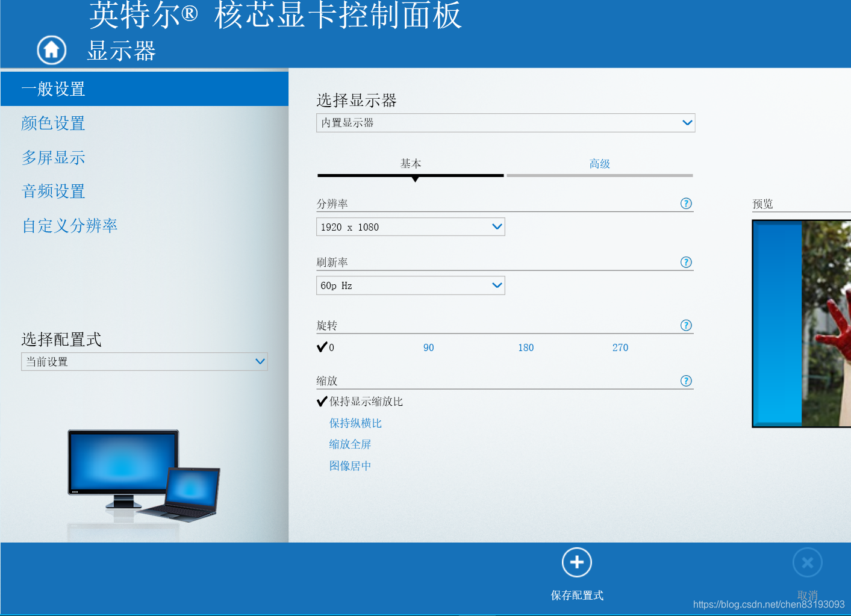Open 音频设置 in the sidebar
851x616 pixels.
pyautogui.click(x=53, y=191)
